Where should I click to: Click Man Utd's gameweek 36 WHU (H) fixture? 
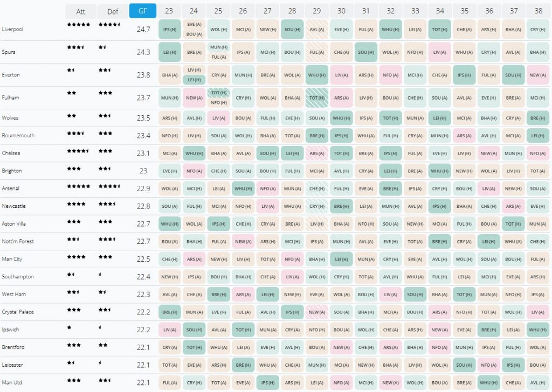(x=488, y=382)
